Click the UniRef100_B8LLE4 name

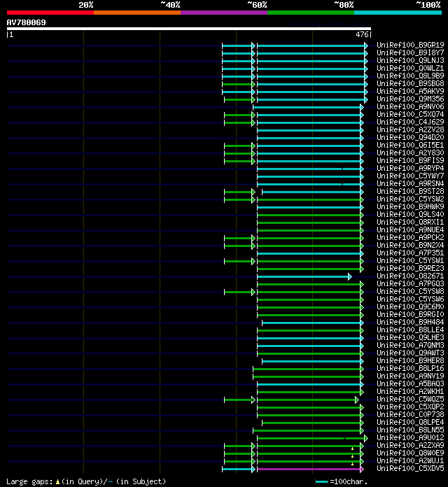click(x=410, y=330)
